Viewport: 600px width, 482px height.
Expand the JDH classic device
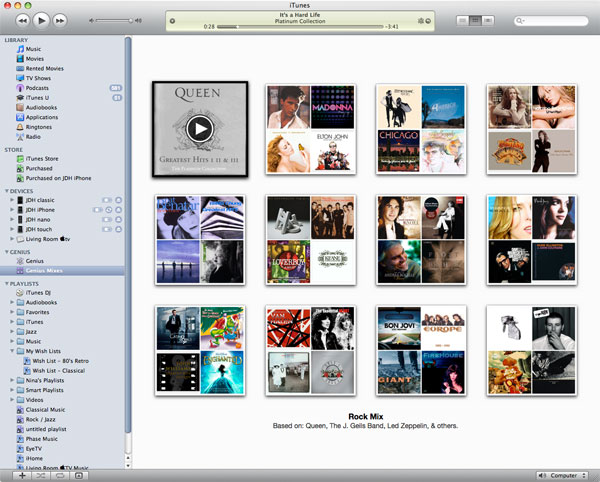(12, 200)
